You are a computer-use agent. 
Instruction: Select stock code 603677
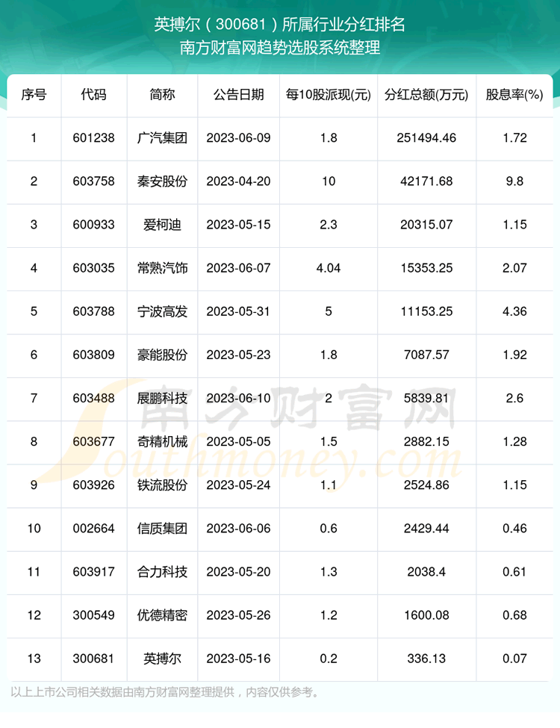tap(94, 441)
